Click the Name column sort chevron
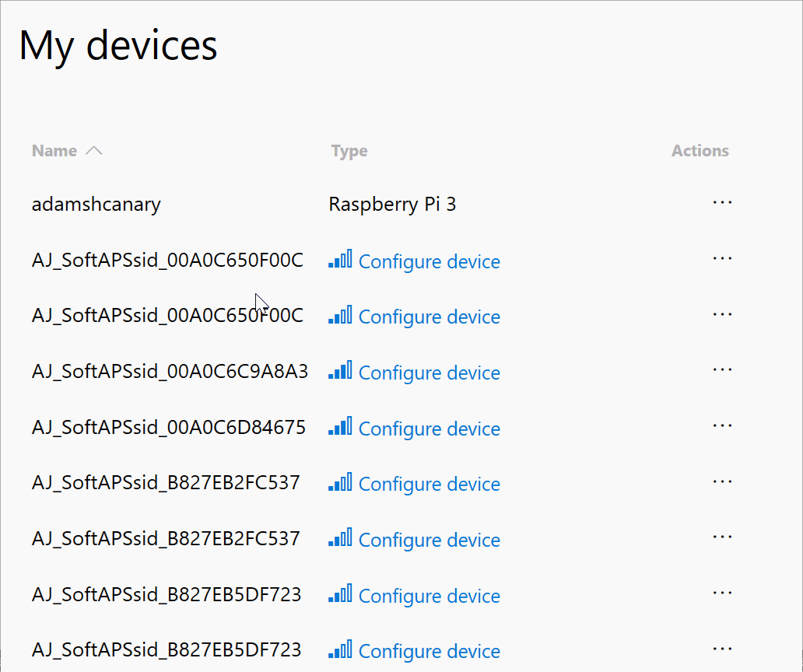The height and width of the screenshot is (672, 803). [x=93, y=150]
